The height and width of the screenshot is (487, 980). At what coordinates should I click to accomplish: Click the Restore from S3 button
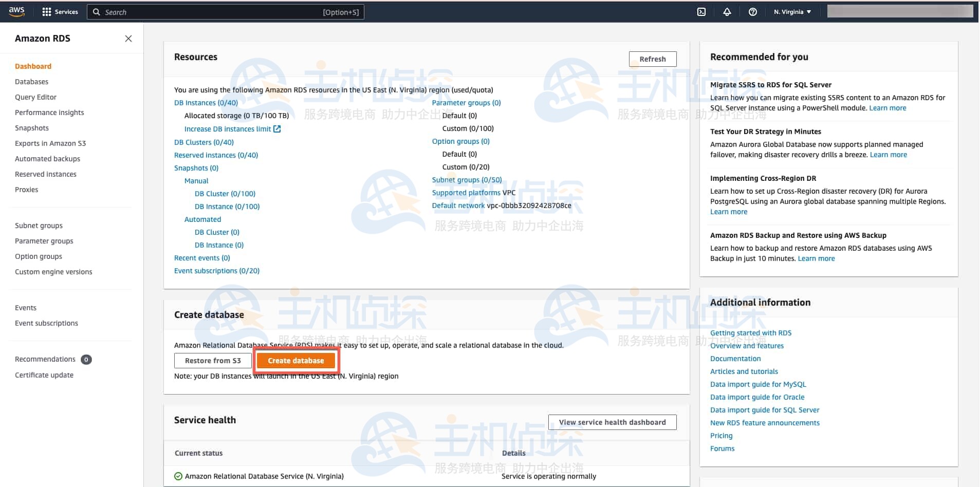(x=213, y=361)
